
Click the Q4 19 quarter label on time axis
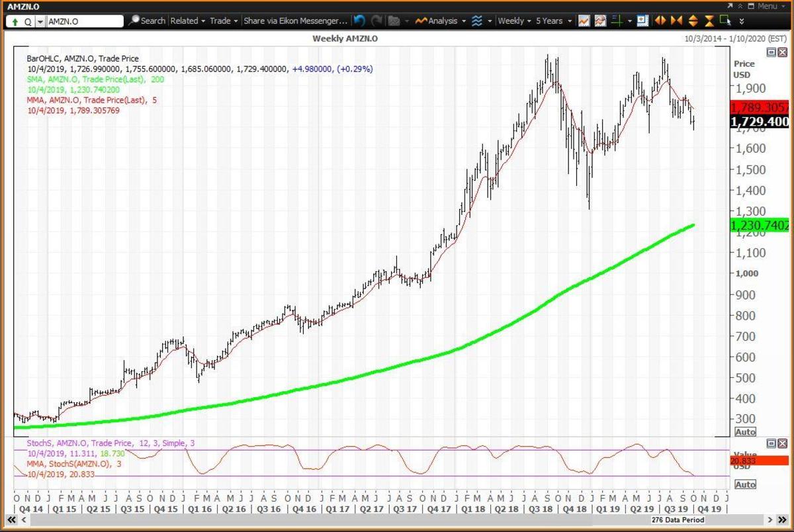click(709, 509)
